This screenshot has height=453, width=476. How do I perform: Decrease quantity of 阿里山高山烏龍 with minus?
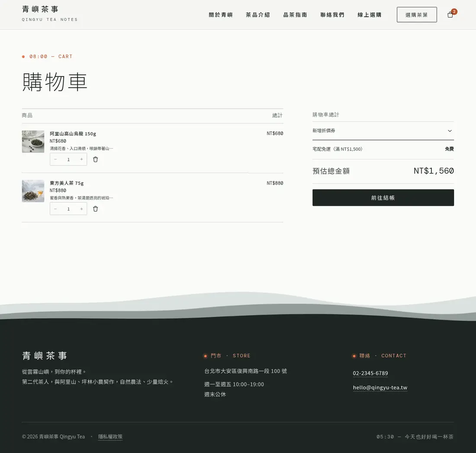coord(55,160)
